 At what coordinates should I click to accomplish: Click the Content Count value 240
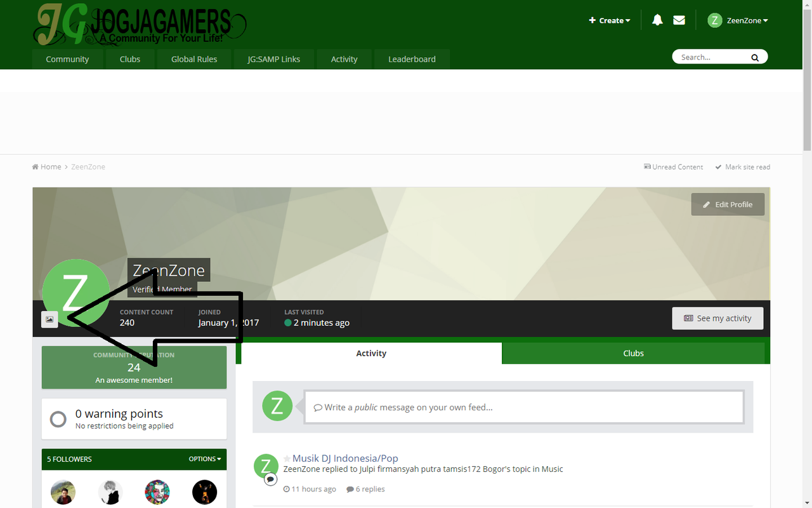pyautogui.click(x=127, y=323)
